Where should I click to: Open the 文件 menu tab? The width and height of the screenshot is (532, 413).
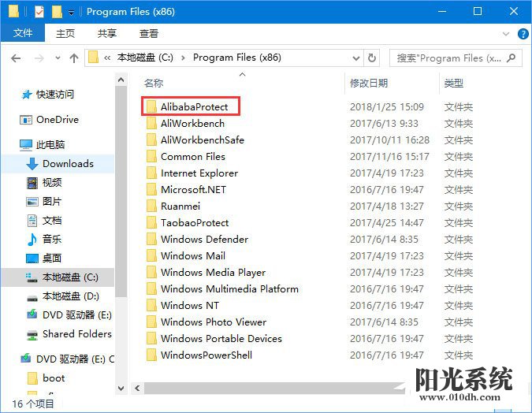(x=23, y=33)
